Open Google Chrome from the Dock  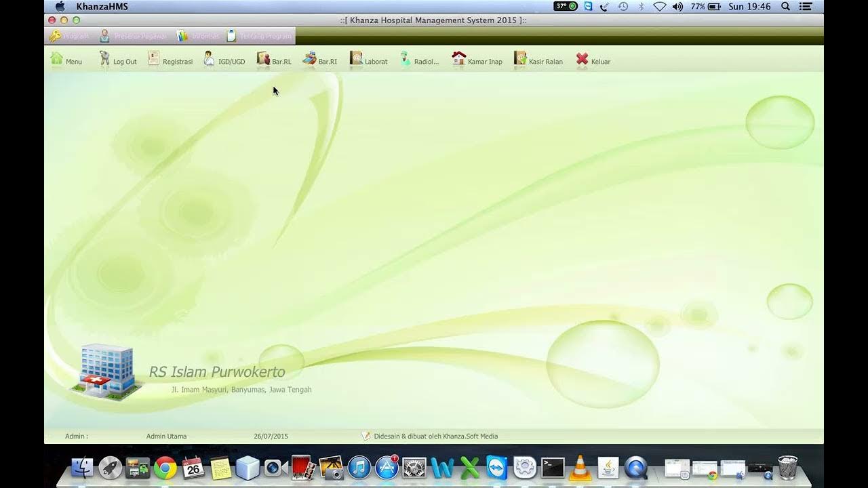pyautogui.click(x=165, y=468)
